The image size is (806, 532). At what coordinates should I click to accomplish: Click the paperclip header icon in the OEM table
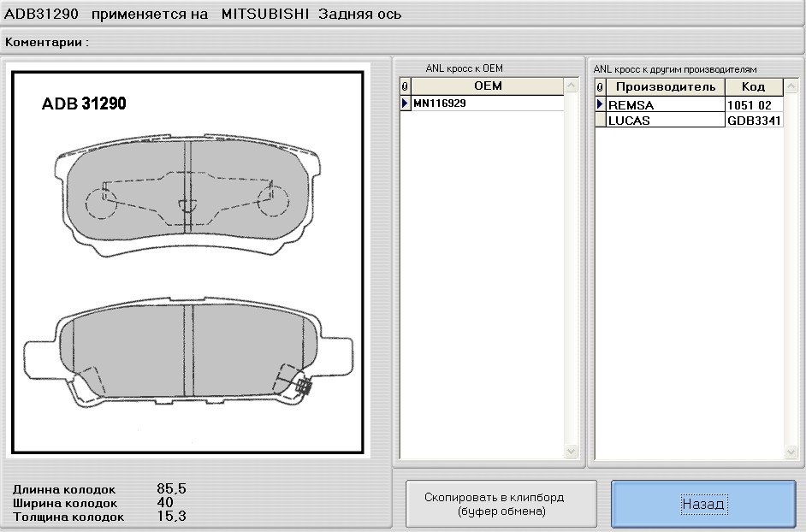404,86
